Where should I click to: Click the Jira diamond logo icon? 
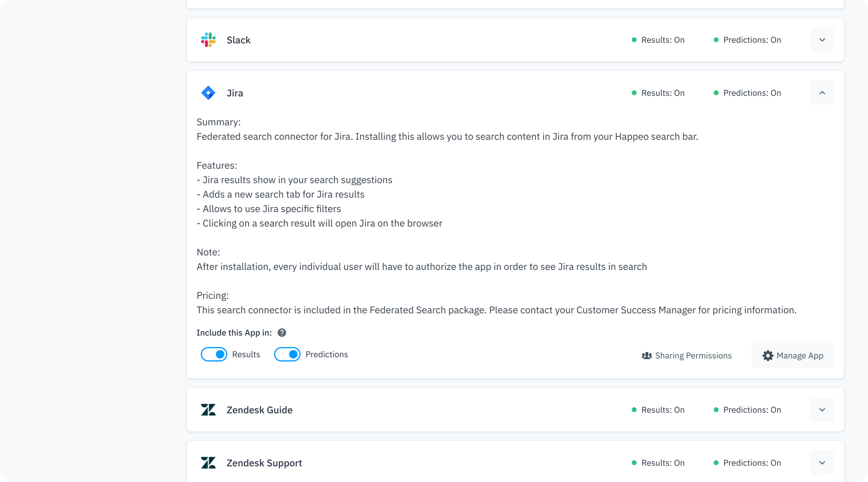pos(208,92)
